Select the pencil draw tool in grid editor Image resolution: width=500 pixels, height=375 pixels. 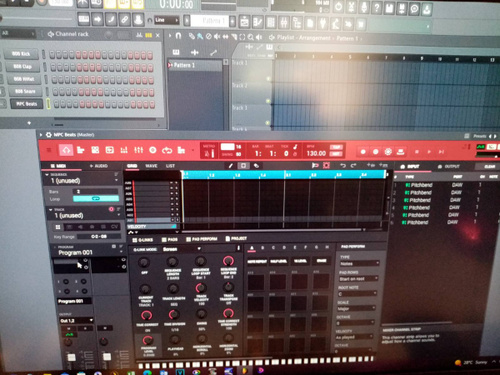pos(230,166)
